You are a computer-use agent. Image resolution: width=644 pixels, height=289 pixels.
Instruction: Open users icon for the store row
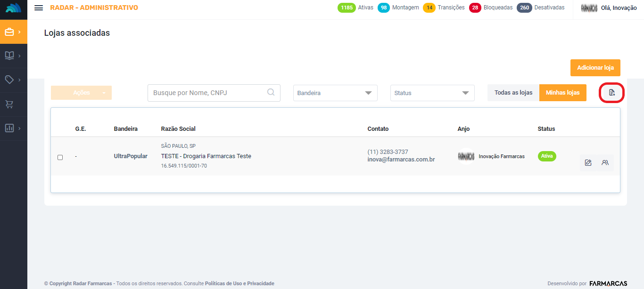[x=605, y=163]
